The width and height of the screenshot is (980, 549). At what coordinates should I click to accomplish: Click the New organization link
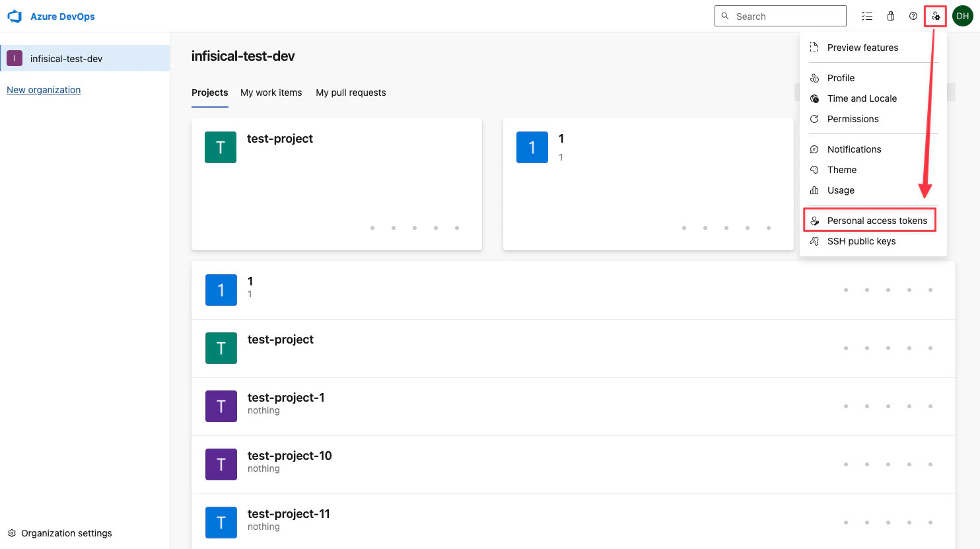tap(44, 90)
